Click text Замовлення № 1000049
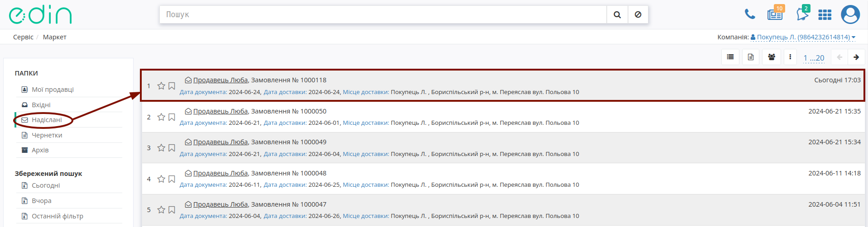 [289, 142]
